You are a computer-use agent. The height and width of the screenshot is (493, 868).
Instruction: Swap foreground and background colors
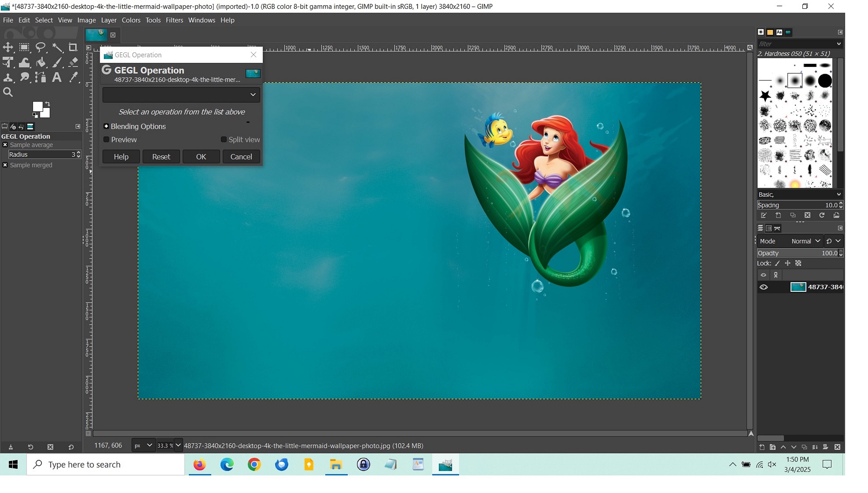coord(48,103)
